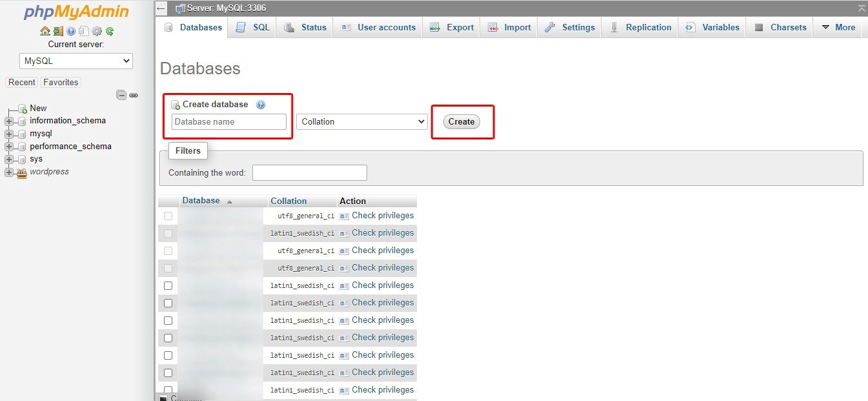The image size is (868, 401).
Task: Open the Import tab
Action: pos(509,27)
